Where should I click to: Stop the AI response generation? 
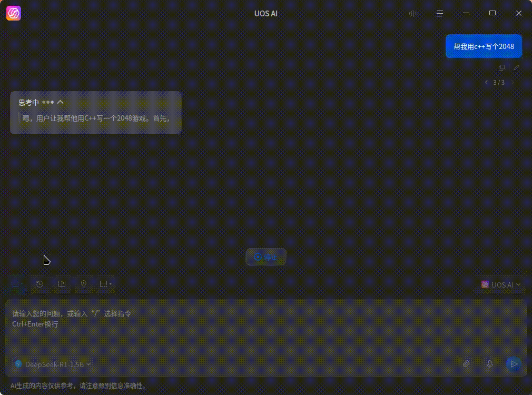(x=266, y=257)
